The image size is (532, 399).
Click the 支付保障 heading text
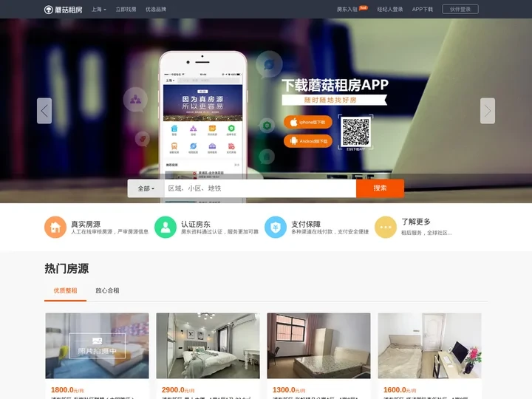click(x=306, y=224)
